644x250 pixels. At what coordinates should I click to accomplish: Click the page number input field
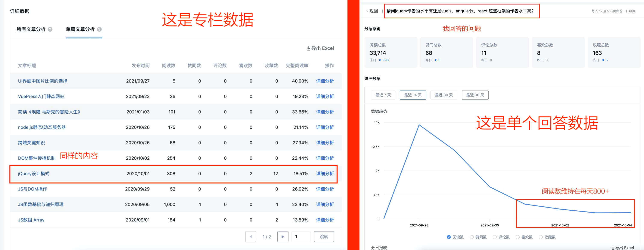301,237
